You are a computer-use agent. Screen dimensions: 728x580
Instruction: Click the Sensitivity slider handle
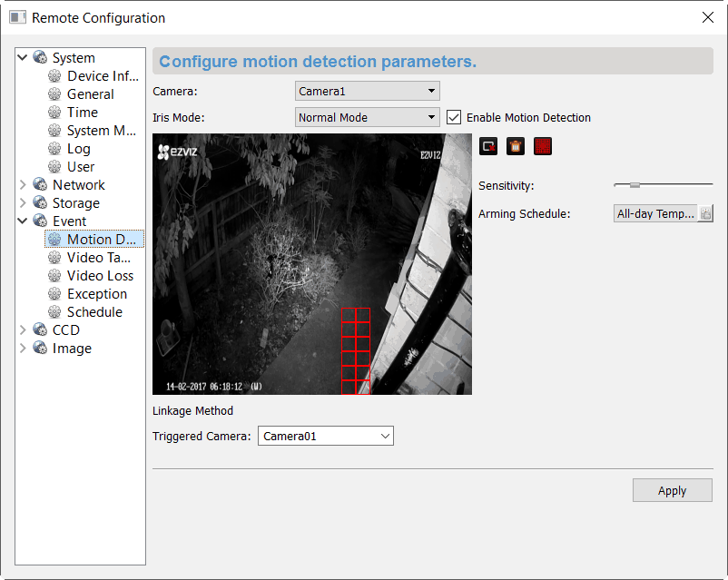pyautogui.click(x=635, y=185)
